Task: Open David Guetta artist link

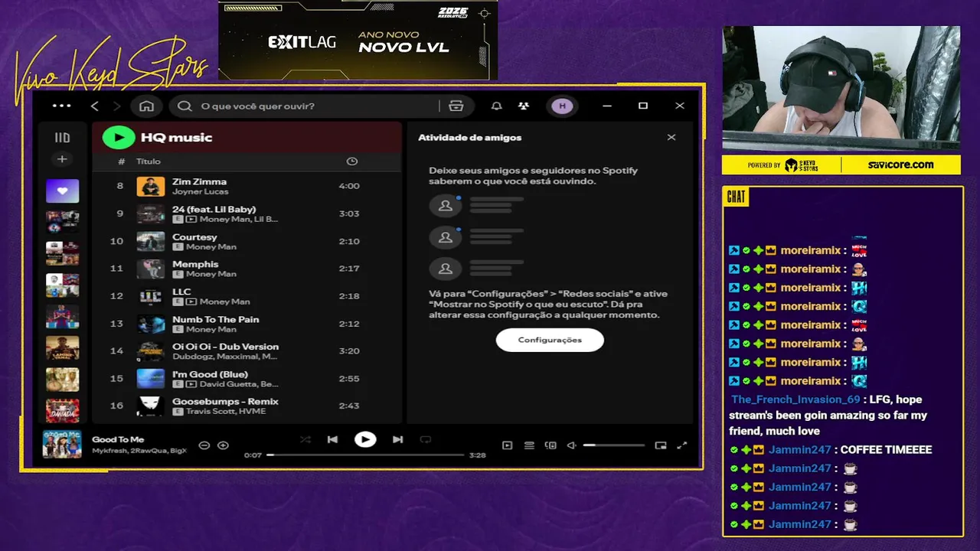Action: click(229, 384)
